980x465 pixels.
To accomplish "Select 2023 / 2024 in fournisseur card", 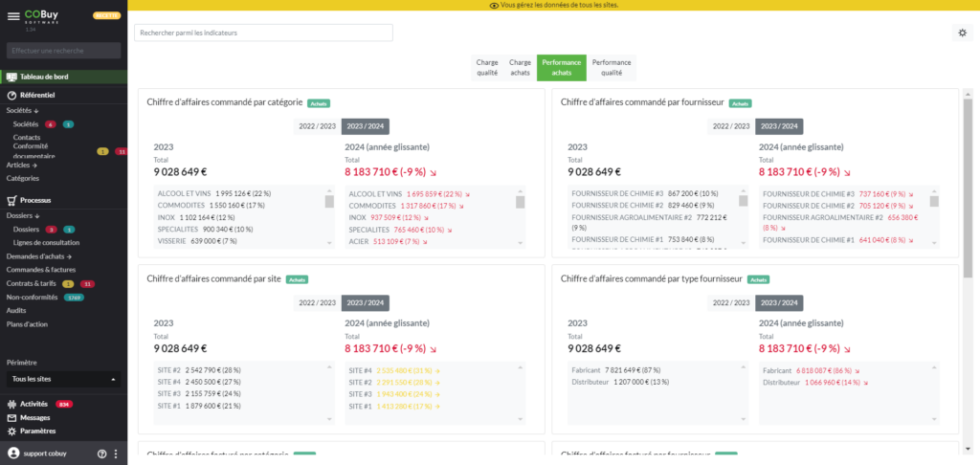I will pos(779,126).
